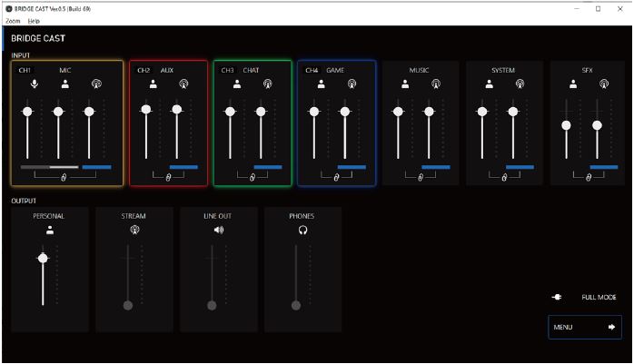Click the MUSIC personal mix person icon
The image size is (634, 364).
[x=405, y=84]
